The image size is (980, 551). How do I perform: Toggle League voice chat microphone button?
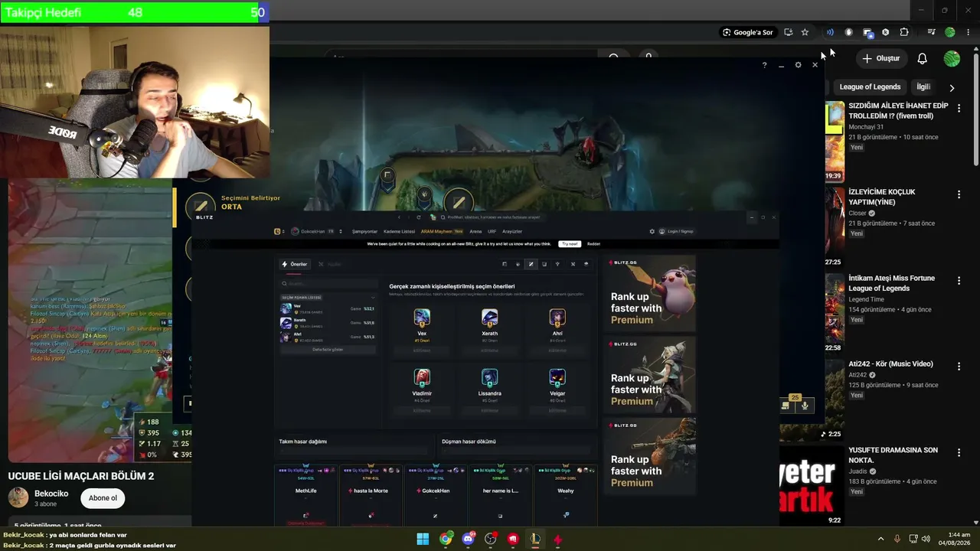point(805,406)
